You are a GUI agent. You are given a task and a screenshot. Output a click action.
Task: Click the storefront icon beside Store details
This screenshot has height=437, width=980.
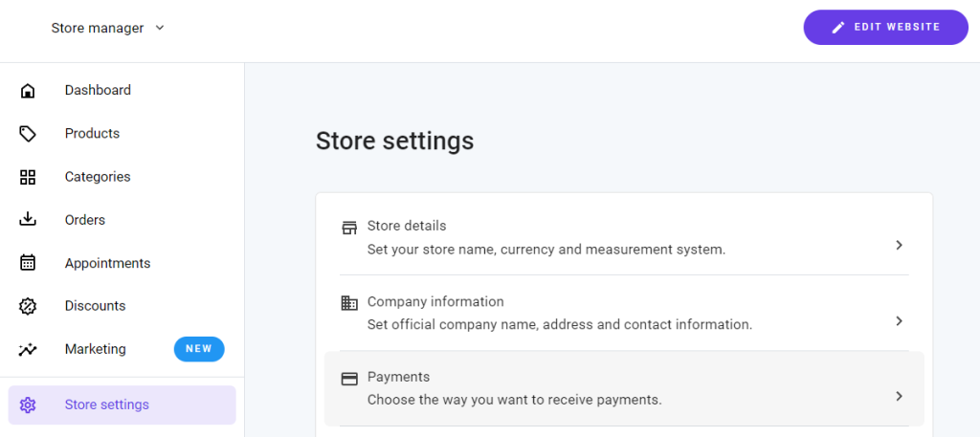(x=349, y=228)
